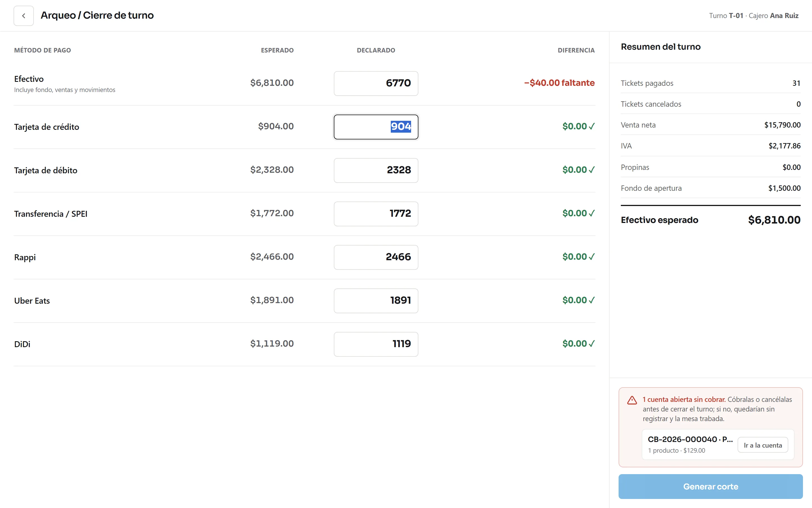Click the Tarjeta de crédito $0.00 difference
Screen dimensions: 812x508
click(x=579, y=126)
